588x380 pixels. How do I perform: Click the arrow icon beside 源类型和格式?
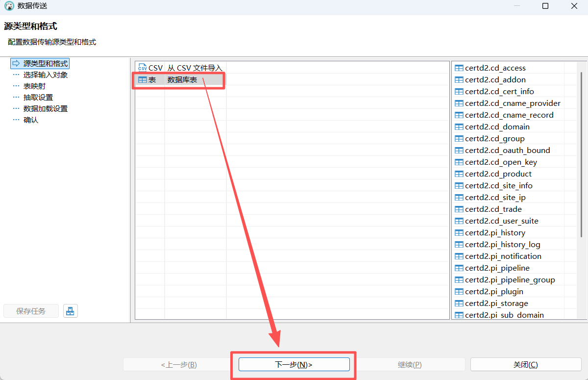16,64
